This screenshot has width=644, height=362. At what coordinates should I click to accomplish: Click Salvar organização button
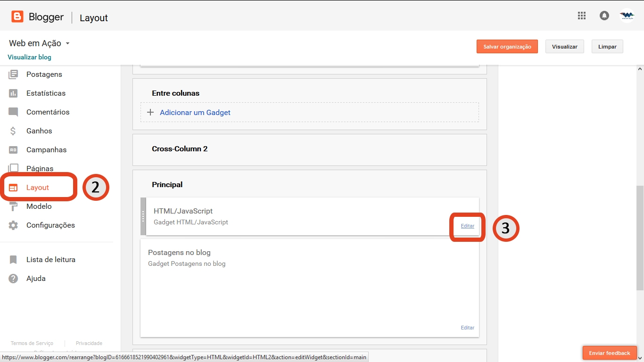(507, 47)
